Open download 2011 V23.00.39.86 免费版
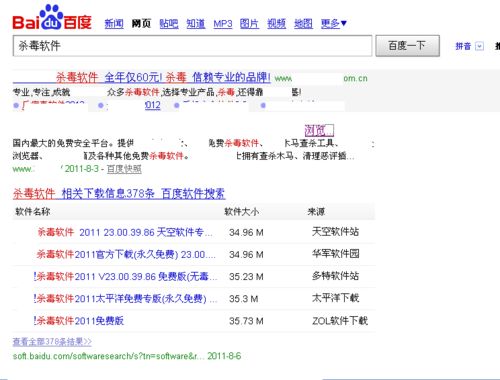500x380 pixels. [125, 277]
